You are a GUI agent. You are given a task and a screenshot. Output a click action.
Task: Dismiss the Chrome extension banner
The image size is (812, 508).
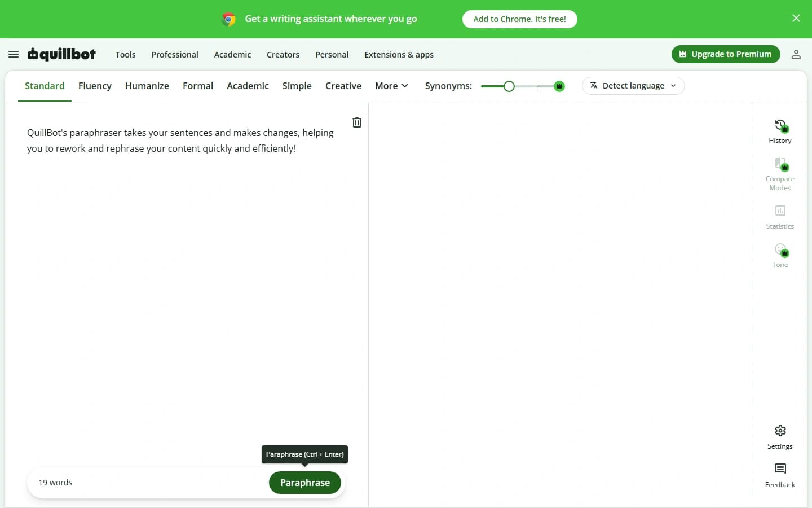pos(796,18)
